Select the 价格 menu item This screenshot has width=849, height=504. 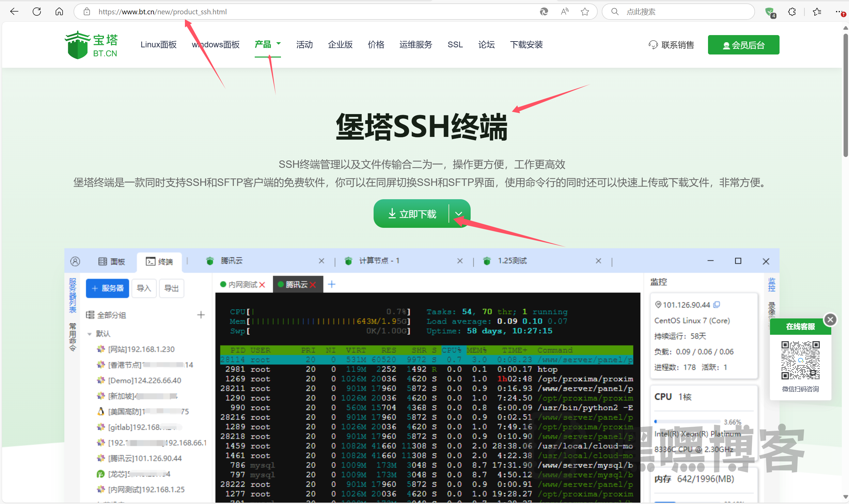coord(376,45)
